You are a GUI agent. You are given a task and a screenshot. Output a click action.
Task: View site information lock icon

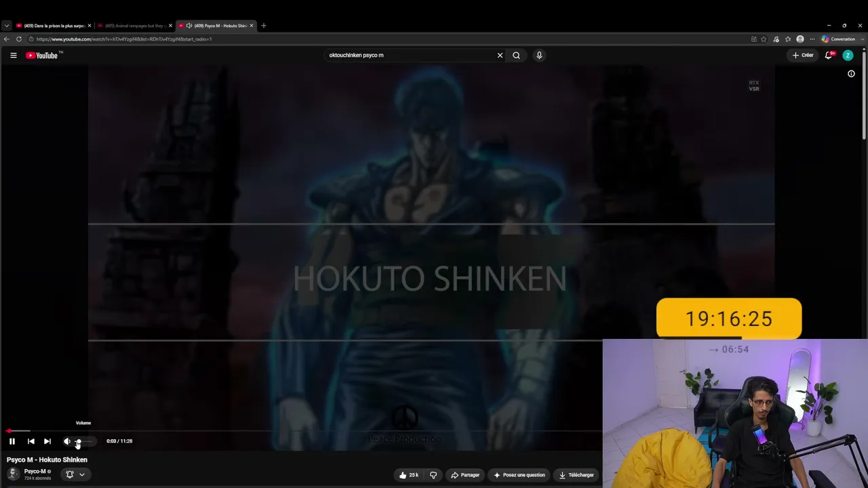(31, 39)
